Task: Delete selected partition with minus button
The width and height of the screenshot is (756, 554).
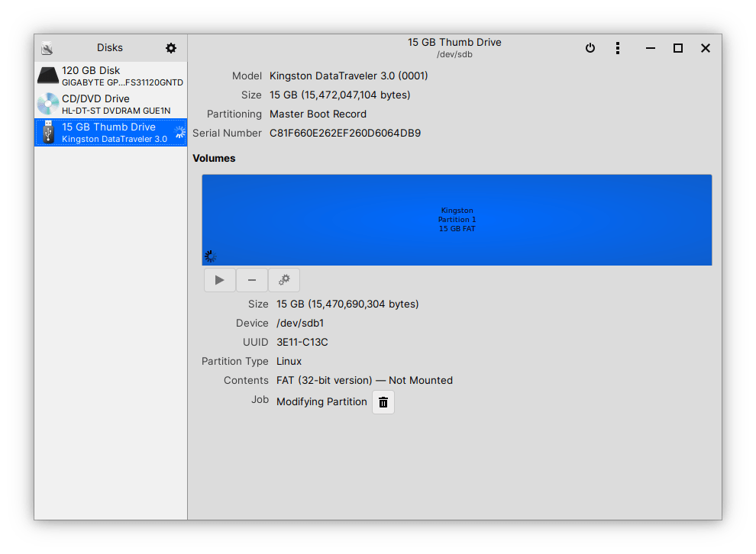Action: tap(252, 280)
